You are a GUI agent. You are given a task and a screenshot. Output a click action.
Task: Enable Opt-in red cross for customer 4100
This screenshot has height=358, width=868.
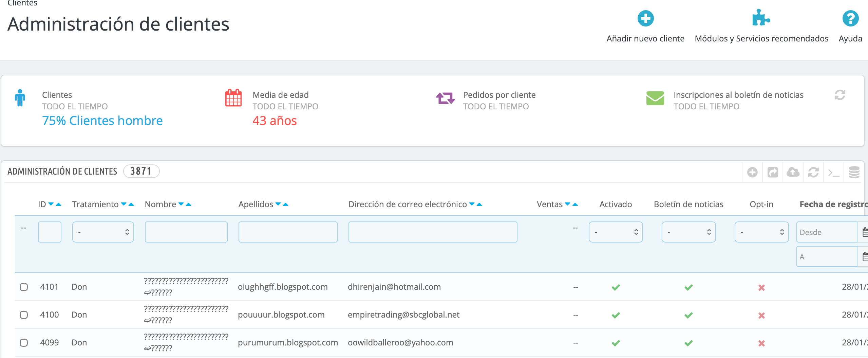pyautogui.click(x=761, y=316)
